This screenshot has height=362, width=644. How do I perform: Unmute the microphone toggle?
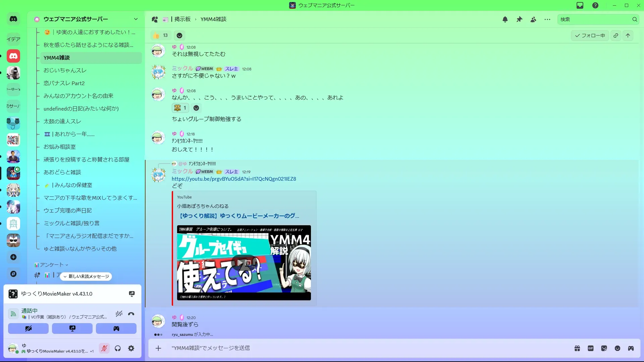[x=104, y=349]
